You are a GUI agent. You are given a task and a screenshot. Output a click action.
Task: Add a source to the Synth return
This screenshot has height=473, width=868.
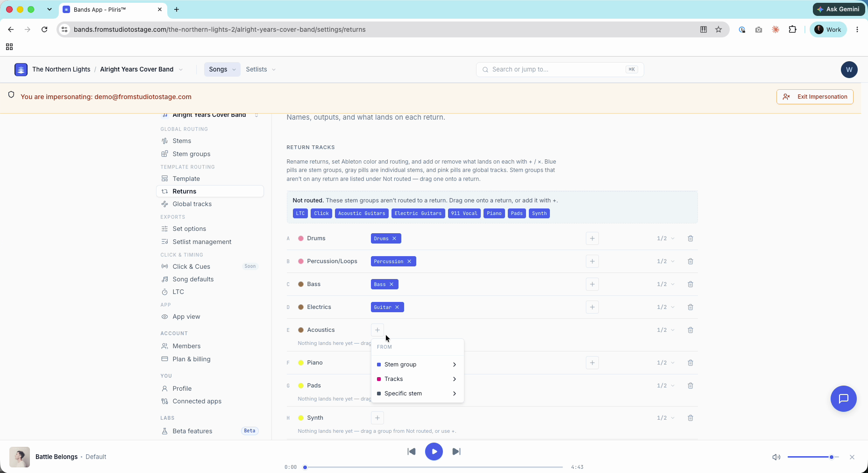point(377,418)
